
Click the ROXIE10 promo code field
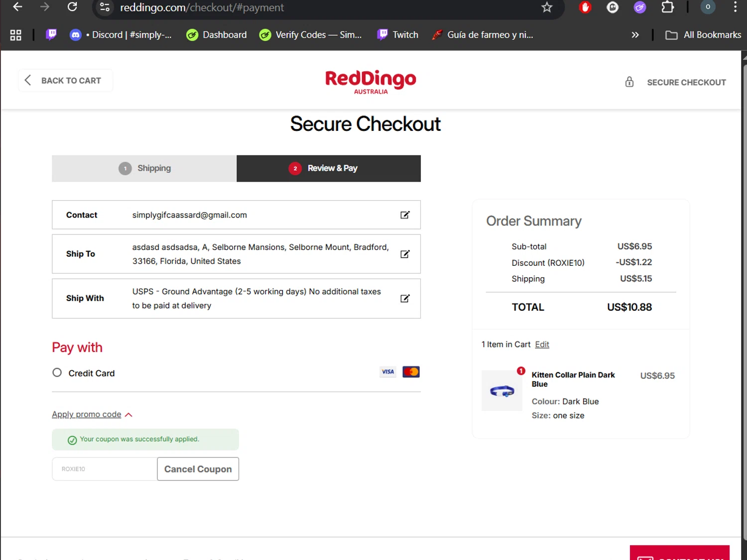click(x=105, y=469)
